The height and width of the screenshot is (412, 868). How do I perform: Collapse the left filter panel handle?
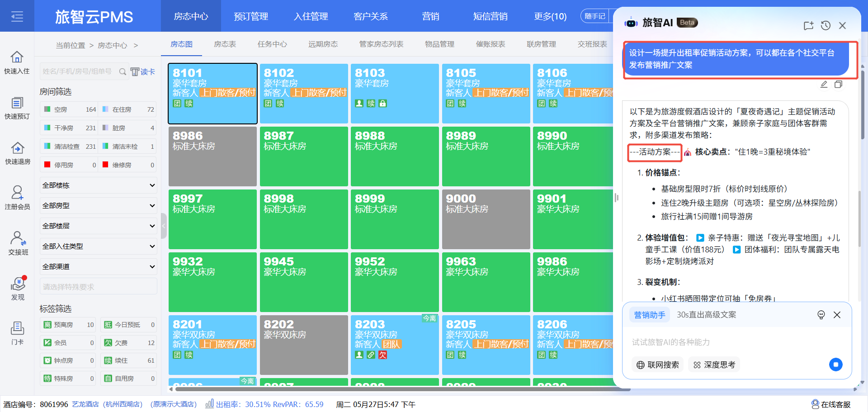coord(164,225)
